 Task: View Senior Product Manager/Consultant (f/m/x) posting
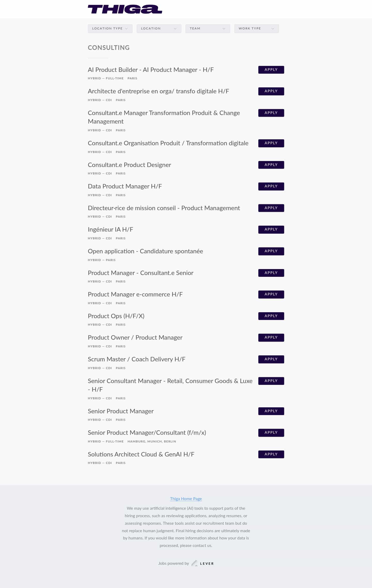point(147,433)
